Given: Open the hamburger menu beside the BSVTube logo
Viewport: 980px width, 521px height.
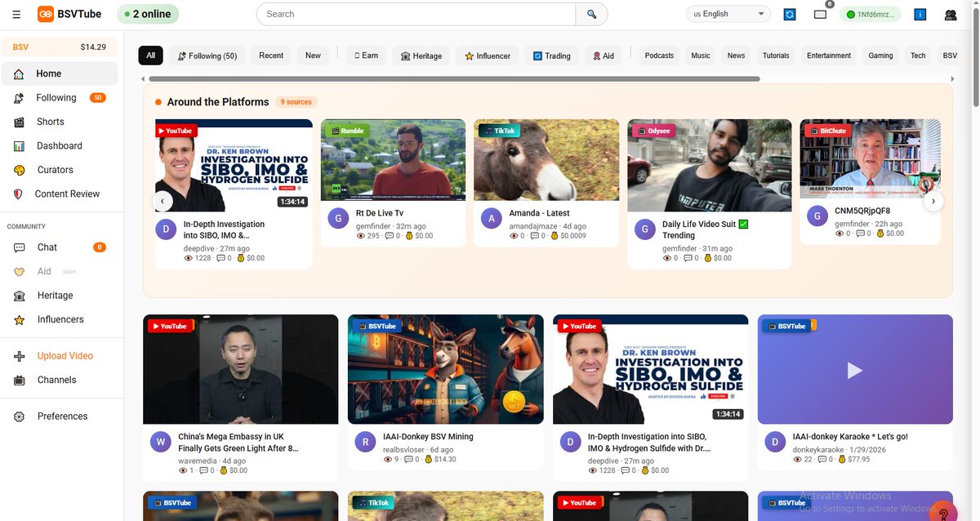Looking at the screenshot, I should coord(16,14).
